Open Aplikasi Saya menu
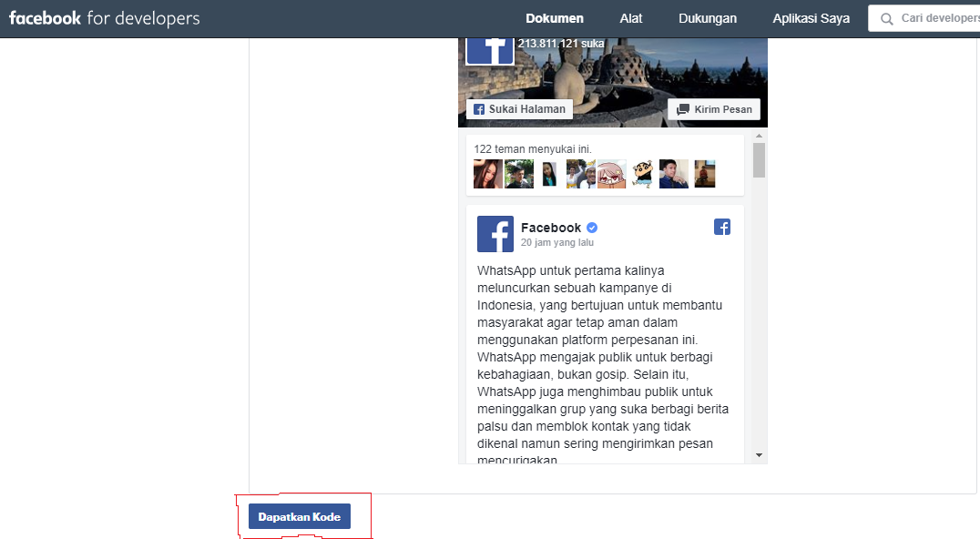This screenshot has height=539, width=980. pyautogui.click(x=811, y=19)
